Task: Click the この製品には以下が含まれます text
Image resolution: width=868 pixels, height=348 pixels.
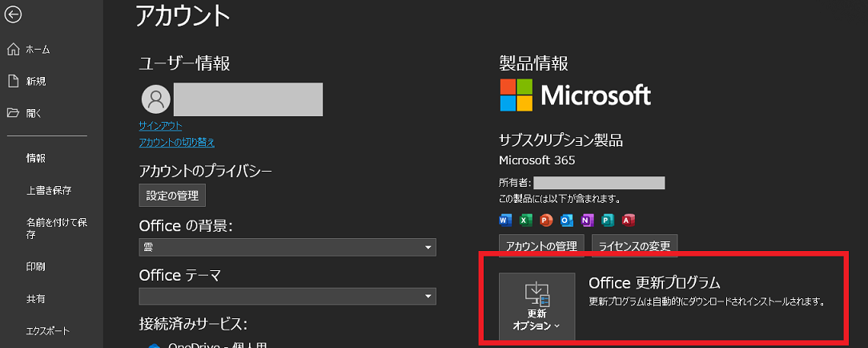Action: click(x=559, y=198)
